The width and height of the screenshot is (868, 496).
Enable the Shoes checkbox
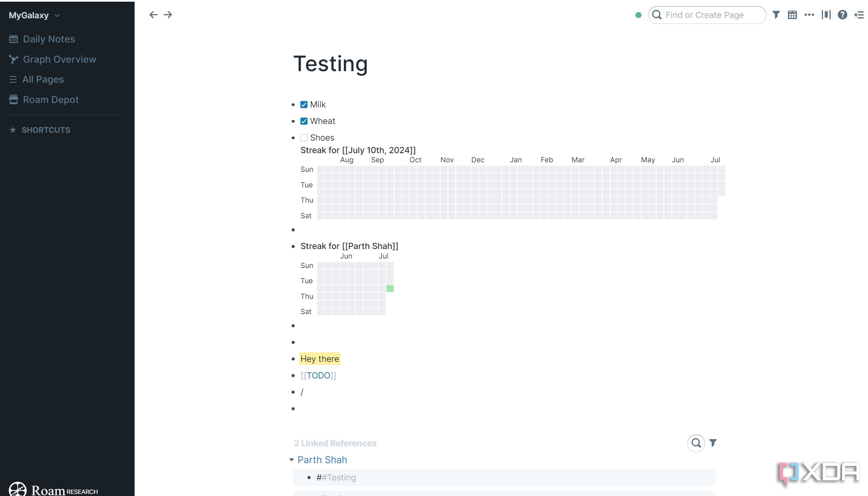303,138
